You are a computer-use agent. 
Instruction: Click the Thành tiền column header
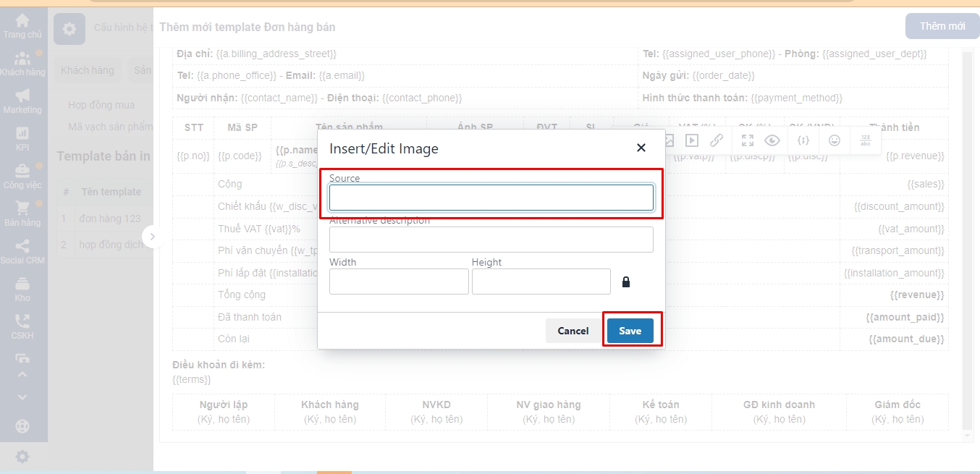click(x=894, y=127)
